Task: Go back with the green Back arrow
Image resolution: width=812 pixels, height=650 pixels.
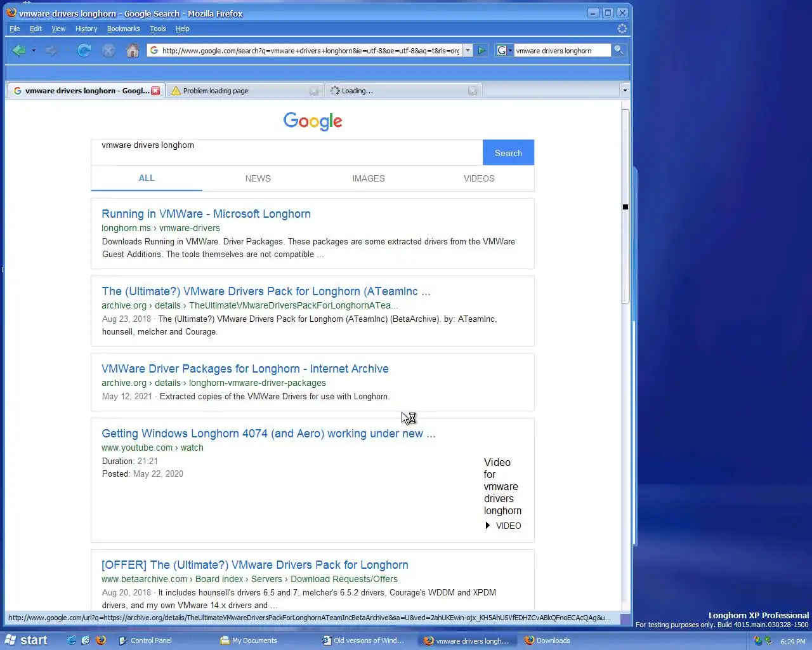Action: pyautogui.click(x=19, y=51)
